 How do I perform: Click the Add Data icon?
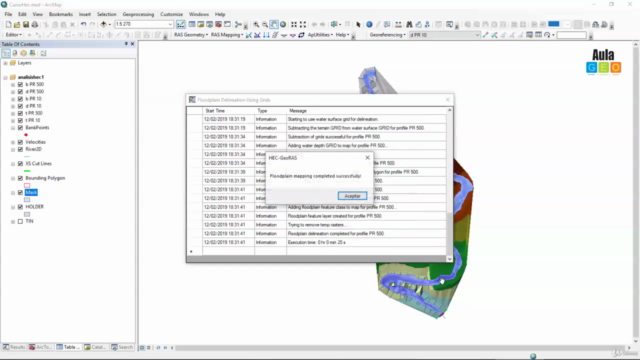coord(104,24)
